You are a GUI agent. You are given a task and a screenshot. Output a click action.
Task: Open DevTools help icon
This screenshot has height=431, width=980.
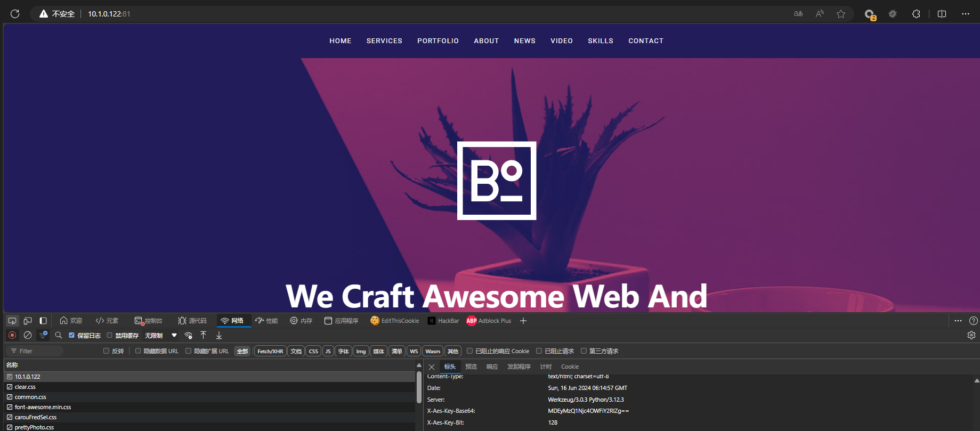pos(974,321)
